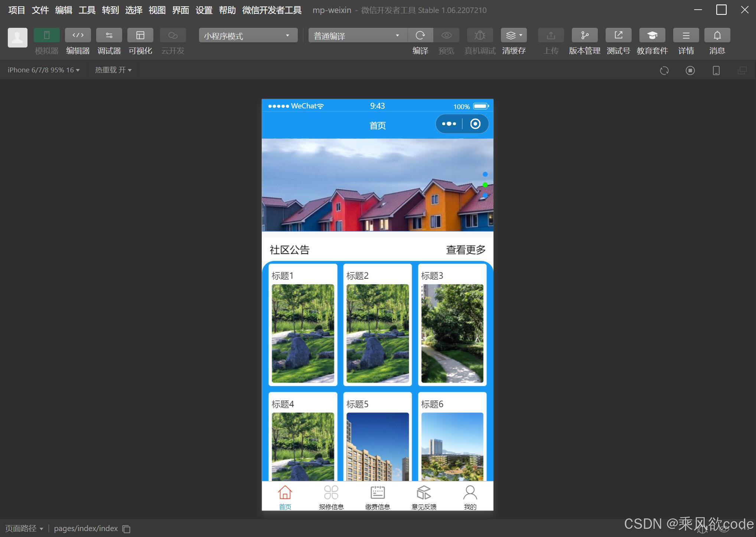Open the 小程序模式 mode dropdown
The image size is (756, 537).
pos(247,35)
